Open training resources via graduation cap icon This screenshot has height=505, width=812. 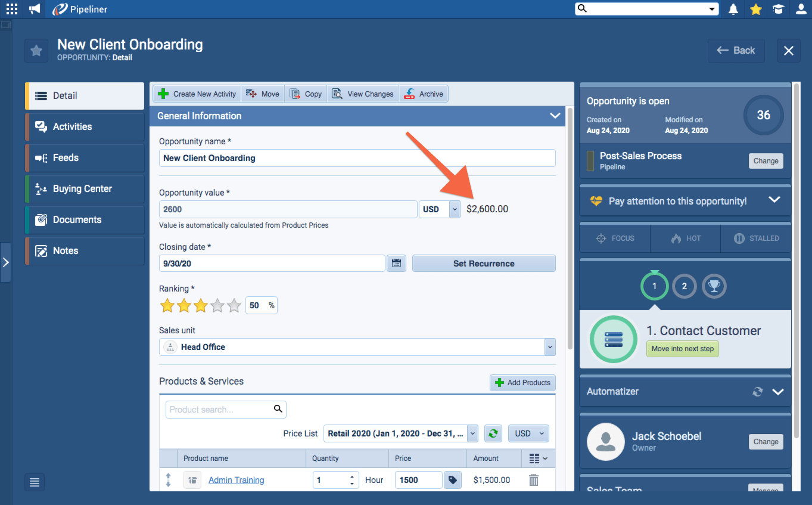778,9
